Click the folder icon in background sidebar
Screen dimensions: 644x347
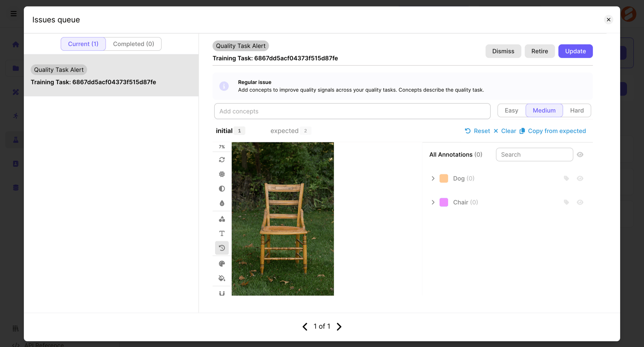tap(16, 68)
